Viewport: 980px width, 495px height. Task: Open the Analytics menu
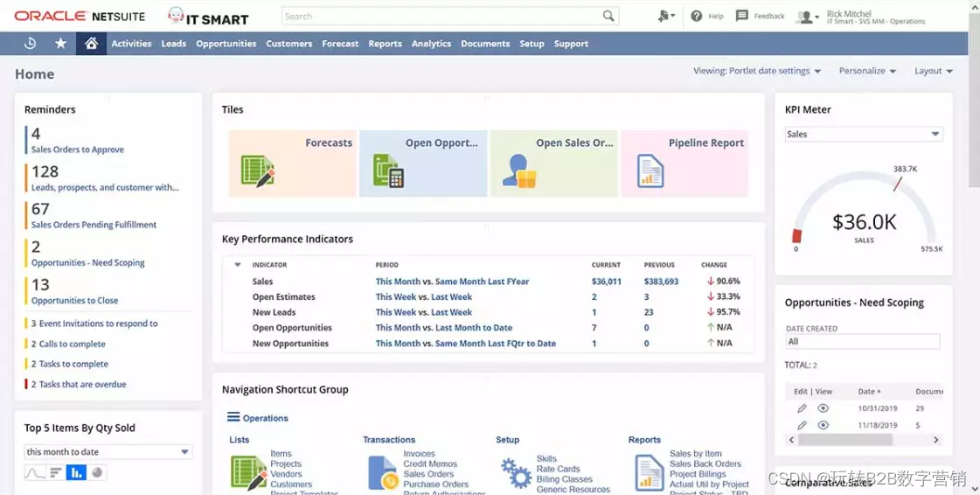point(431,44)
